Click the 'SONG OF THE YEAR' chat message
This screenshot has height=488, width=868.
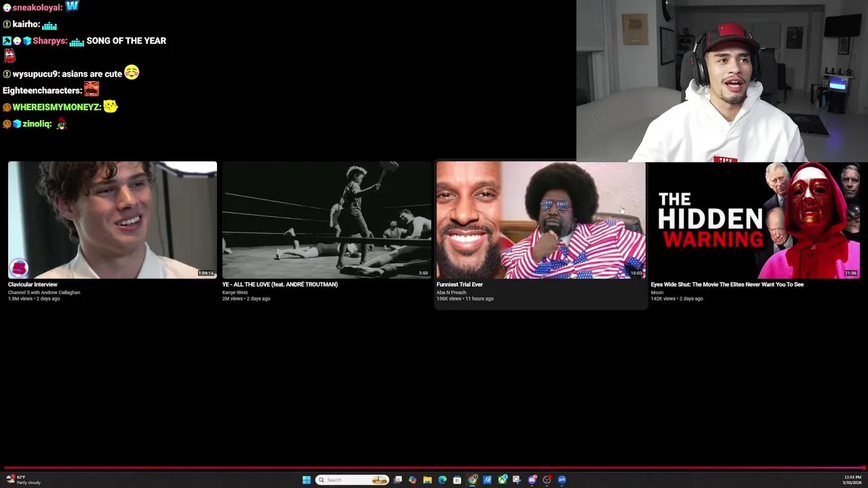(126, 41)
